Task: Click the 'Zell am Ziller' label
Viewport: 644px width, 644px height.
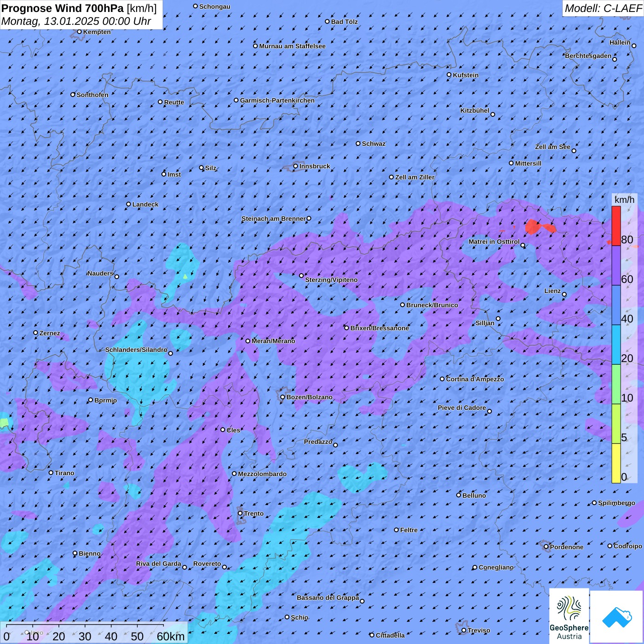Action: click(x=415, y=177)
